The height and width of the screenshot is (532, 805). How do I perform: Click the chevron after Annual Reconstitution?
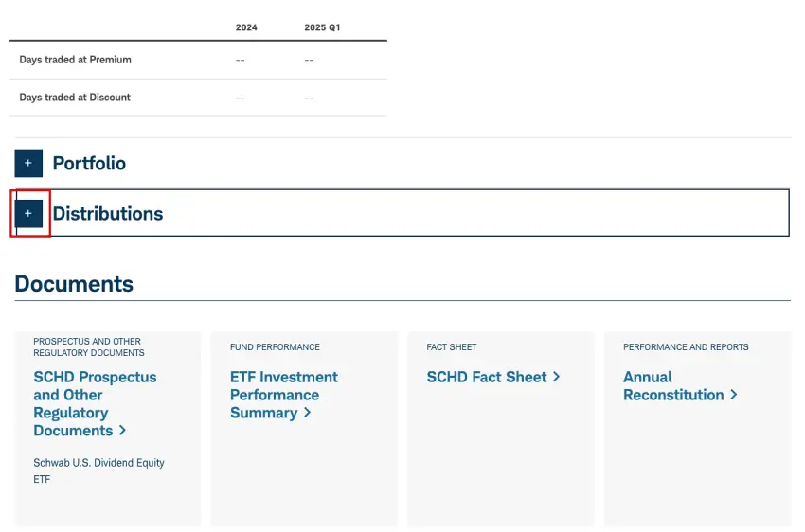(x=734, y=395)
